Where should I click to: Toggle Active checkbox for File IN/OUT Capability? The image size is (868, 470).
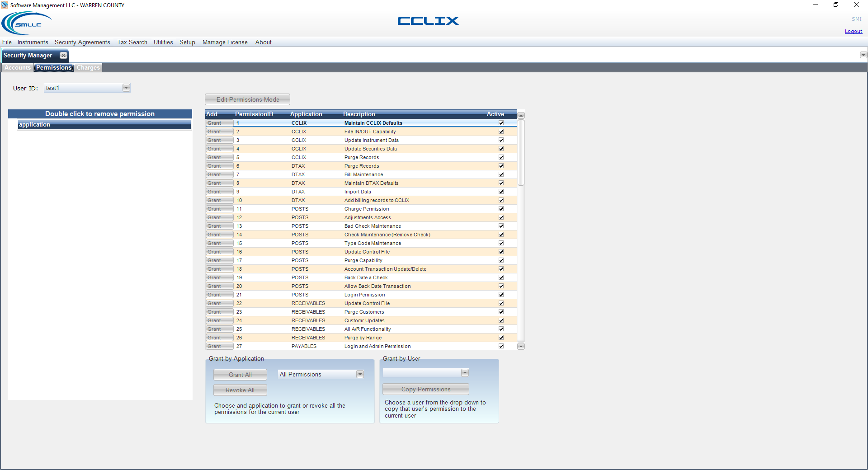pos(501,132)
